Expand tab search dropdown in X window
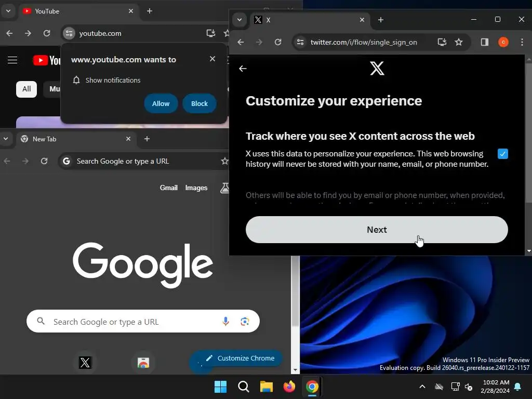 (x=240, y=20)
